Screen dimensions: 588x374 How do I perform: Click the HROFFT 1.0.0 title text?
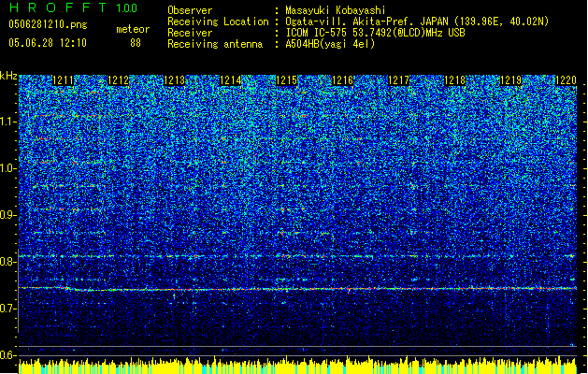point(73,7)
